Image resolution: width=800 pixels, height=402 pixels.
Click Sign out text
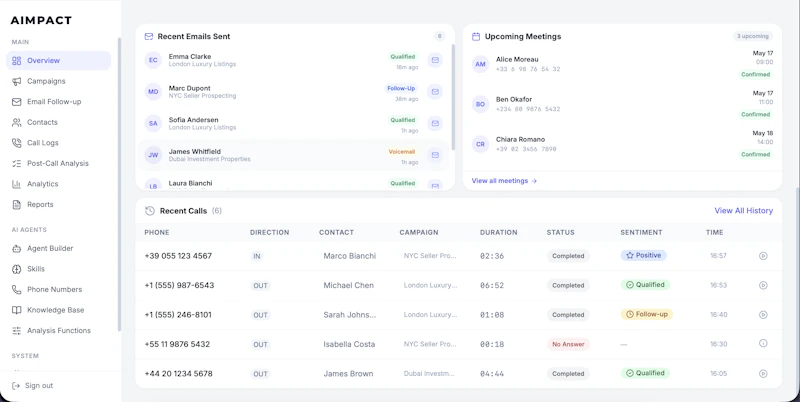point(39,386)
